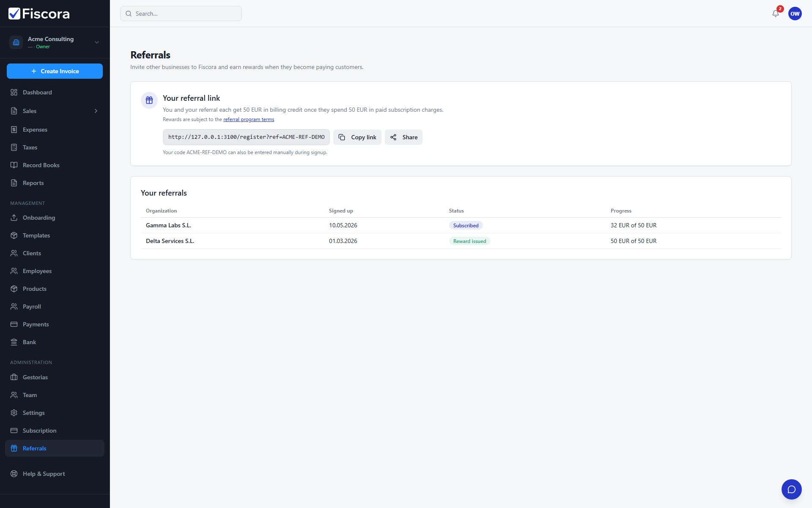
Task: Click the Organization column header
Action: tap(161, 211)
